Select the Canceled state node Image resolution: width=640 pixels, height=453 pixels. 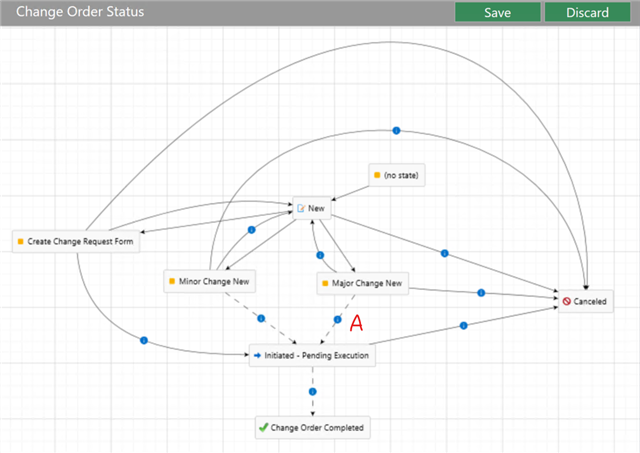click(584, 299)
